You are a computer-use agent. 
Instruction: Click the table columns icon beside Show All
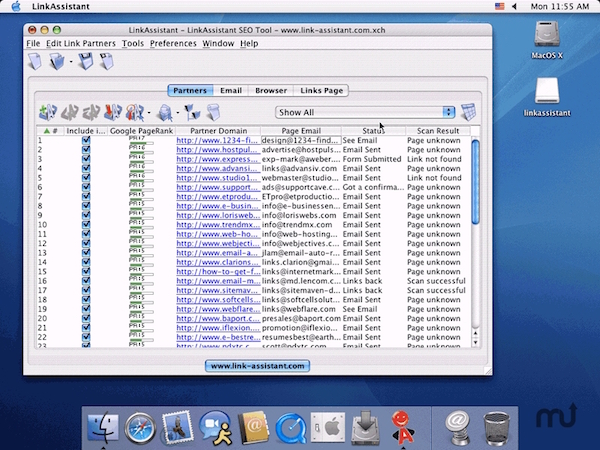pyautogui.click(x=468, y=112)
